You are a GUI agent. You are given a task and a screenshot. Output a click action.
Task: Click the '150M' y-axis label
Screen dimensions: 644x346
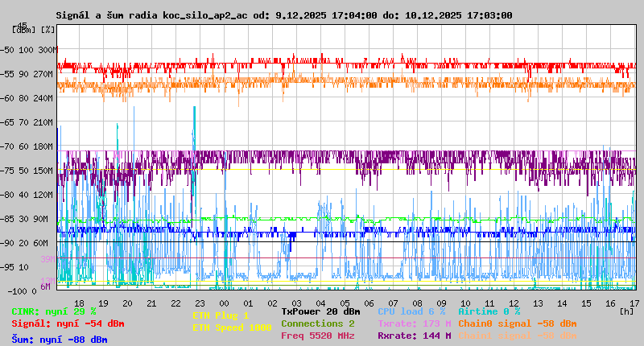pyautogui.click(x=43, y=171)
